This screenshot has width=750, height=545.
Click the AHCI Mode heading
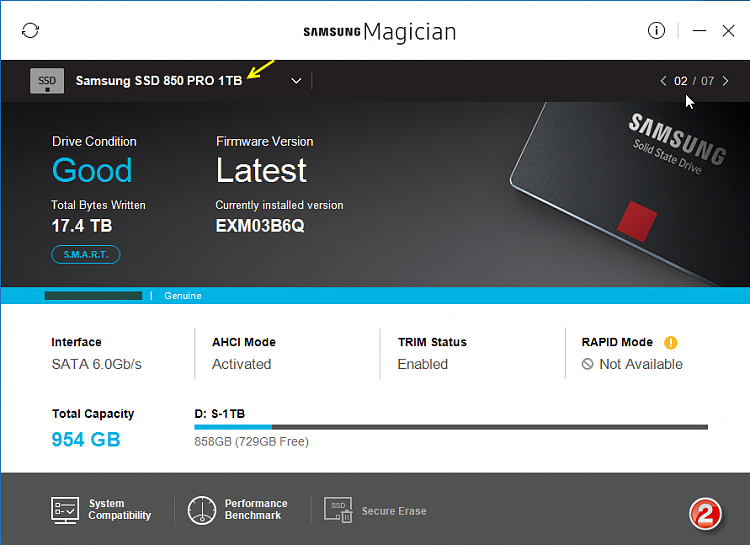coord(244,342)
